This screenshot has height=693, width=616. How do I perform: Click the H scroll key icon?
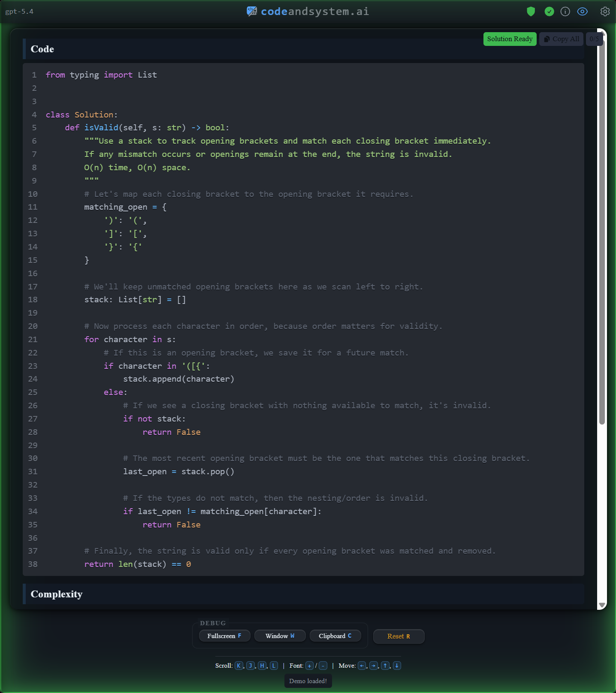click(262, 666)
